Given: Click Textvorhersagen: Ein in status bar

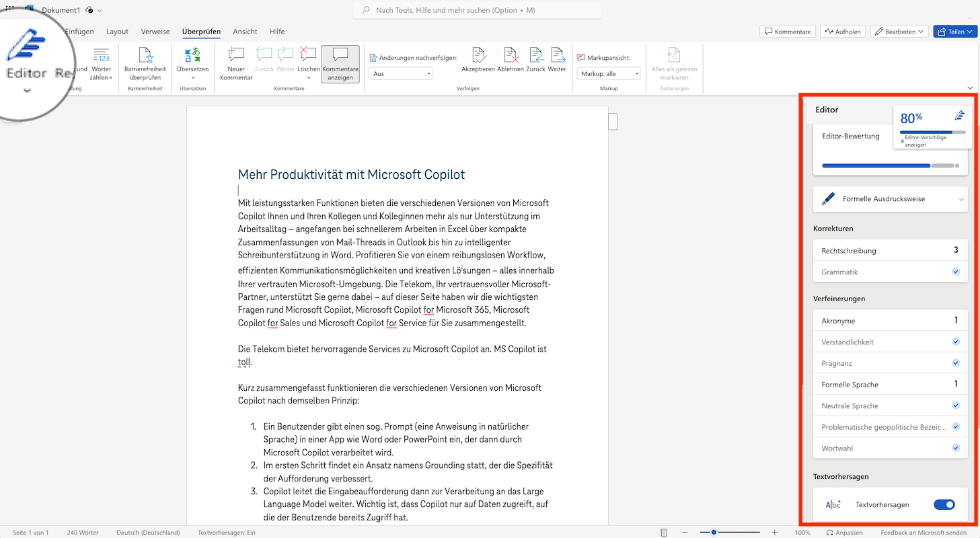Looking at the screenshot, I should pyautogui.click(x=227, y=533).
